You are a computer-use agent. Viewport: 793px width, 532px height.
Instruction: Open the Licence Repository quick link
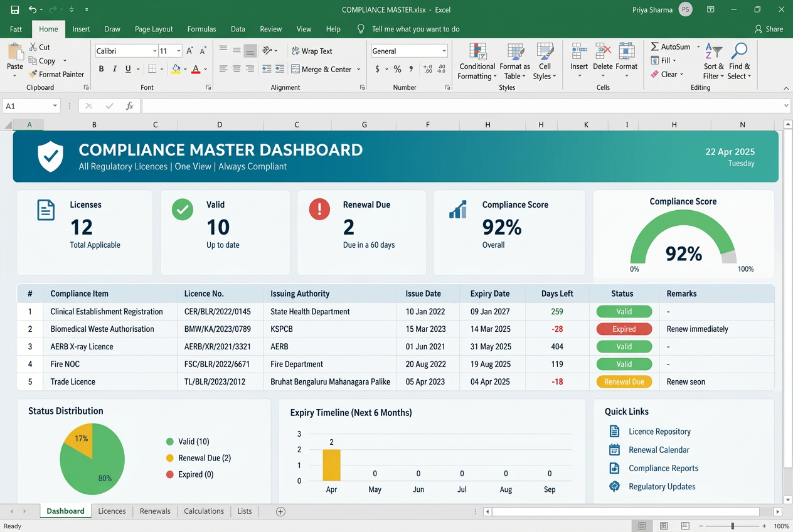click(x=659, y=432)
